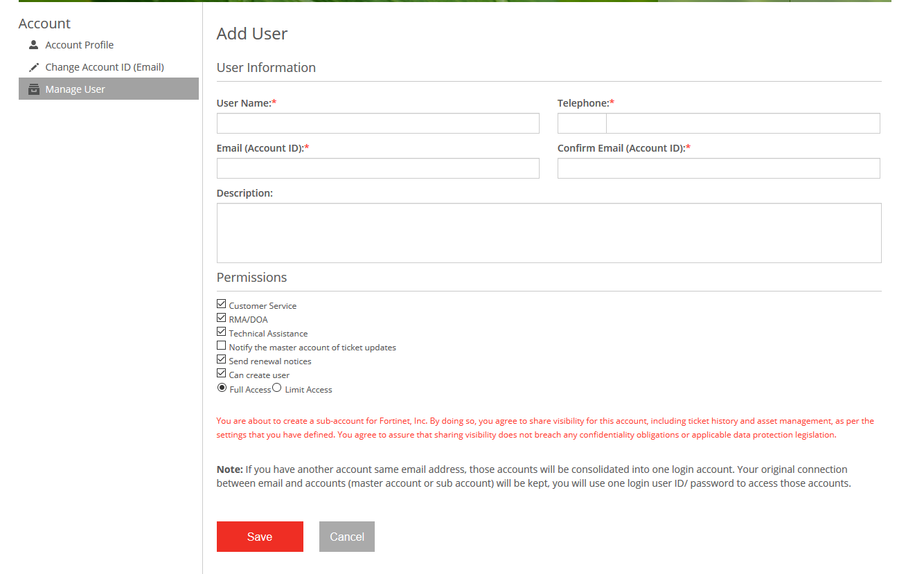The height and width of the screenshot is (574, 924).
Task: Select the person icon beside Account Profile
Action: (x=33, y=44)
